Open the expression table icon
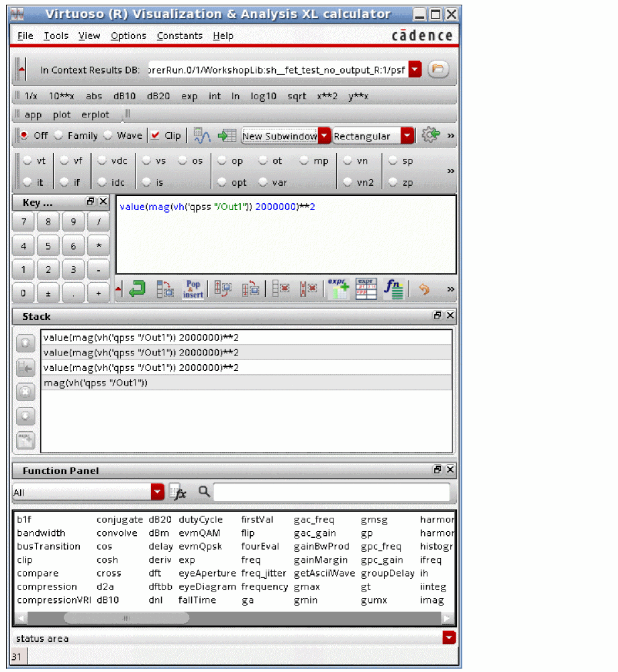Image resolution: width=618 pixels, height=672 pixels. [x=366, y=289]
